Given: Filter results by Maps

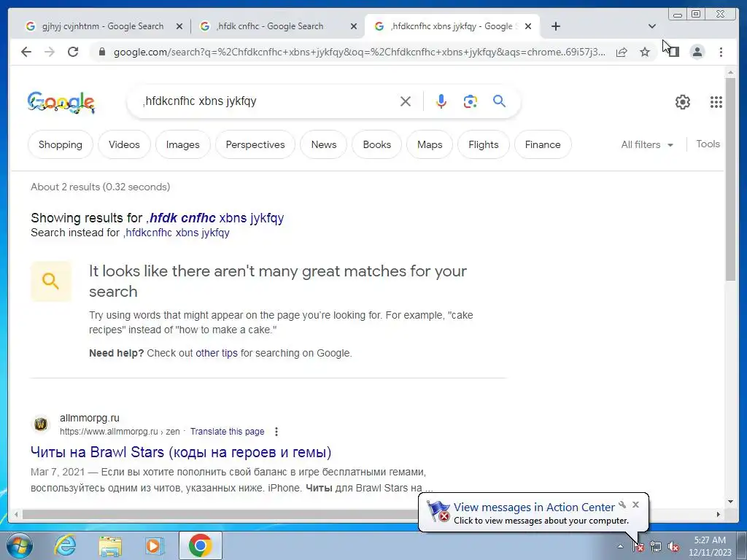Looking at the screenshot, I should click(430, 144).
